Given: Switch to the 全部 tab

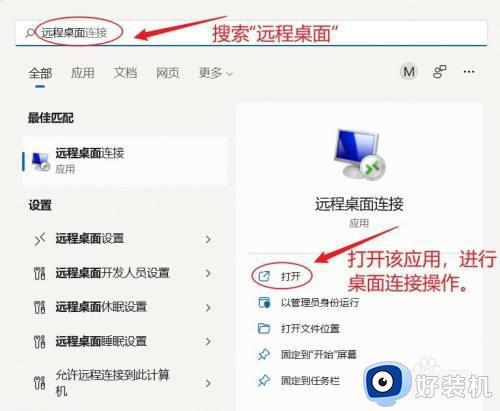Looking at the screenshot, I should point(40,73).
